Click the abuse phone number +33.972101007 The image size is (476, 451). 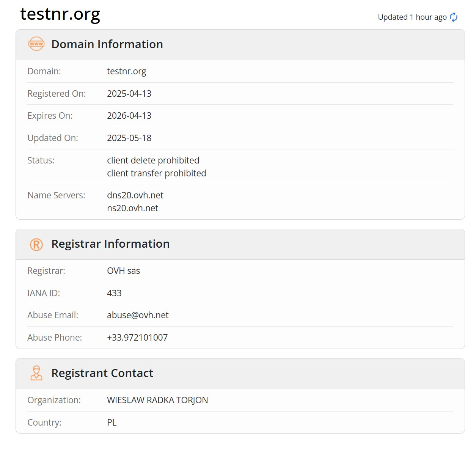(137, 338)
